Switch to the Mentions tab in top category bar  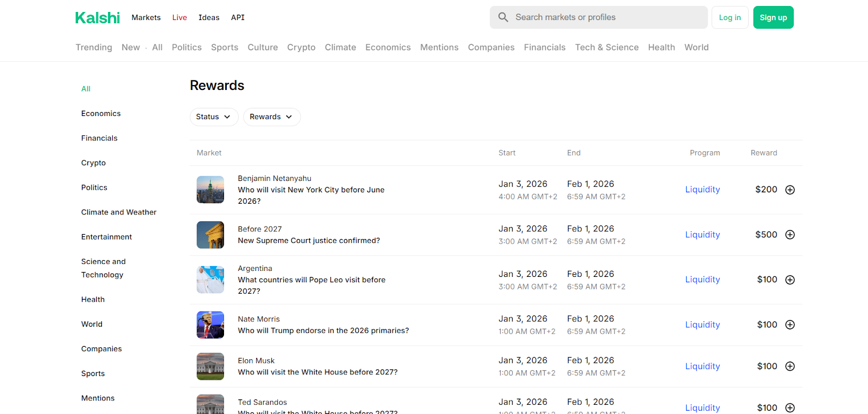click(439, 47)
